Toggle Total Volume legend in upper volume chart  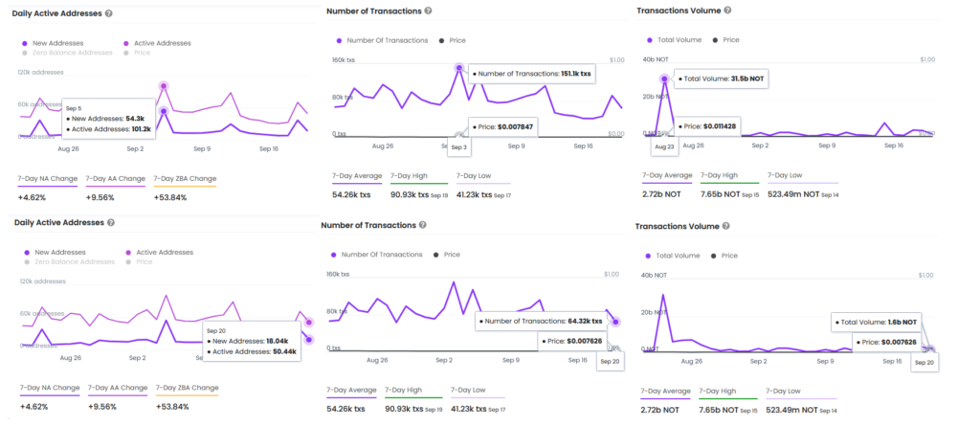pos(677,39)
